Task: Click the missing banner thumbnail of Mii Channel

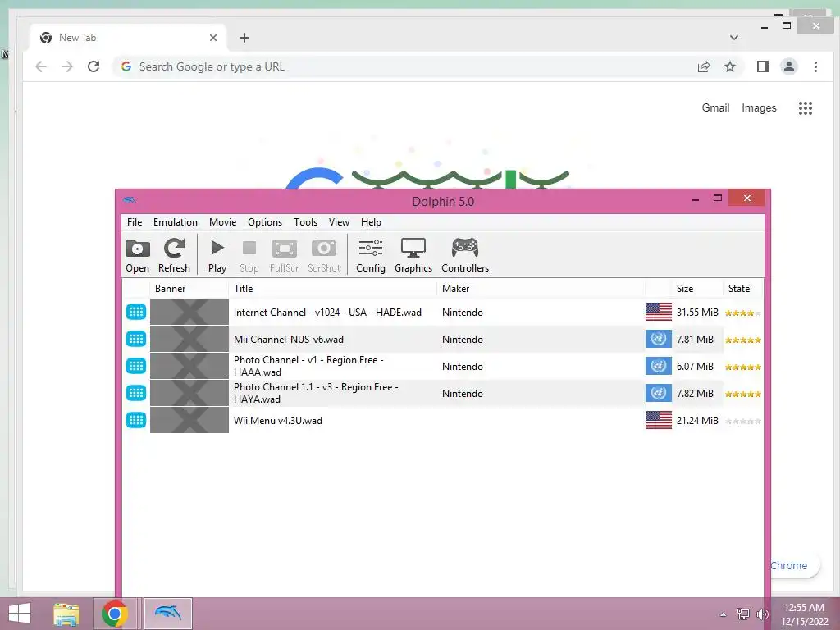Action: point(189,339)
